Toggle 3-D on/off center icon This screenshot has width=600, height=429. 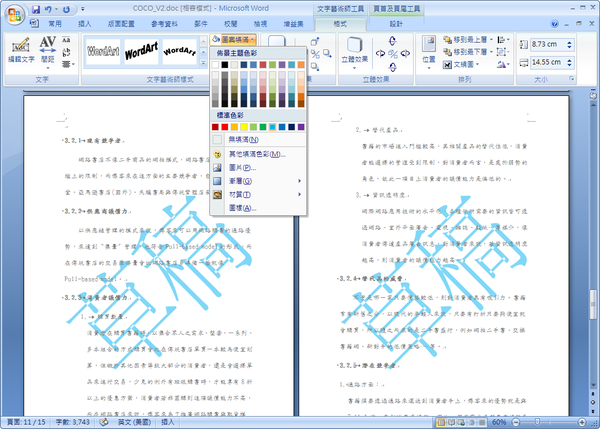pos(393,54)
